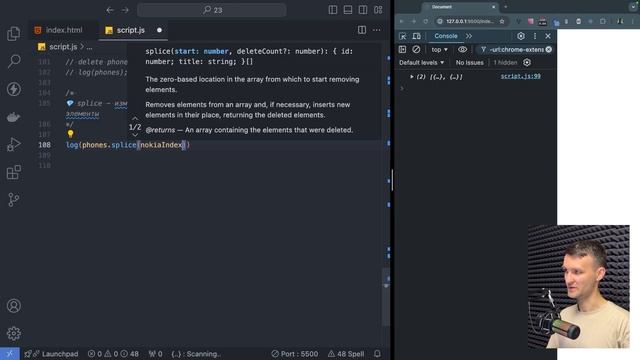Open the Accounts icon
The image size is (640, 360).
13,306
